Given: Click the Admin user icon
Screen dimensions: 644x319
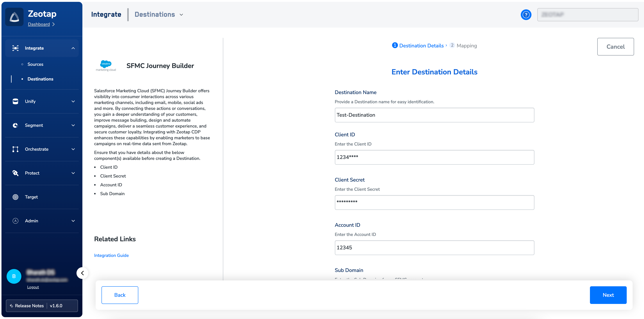Looking at the screenshot, I should [15, 221].
